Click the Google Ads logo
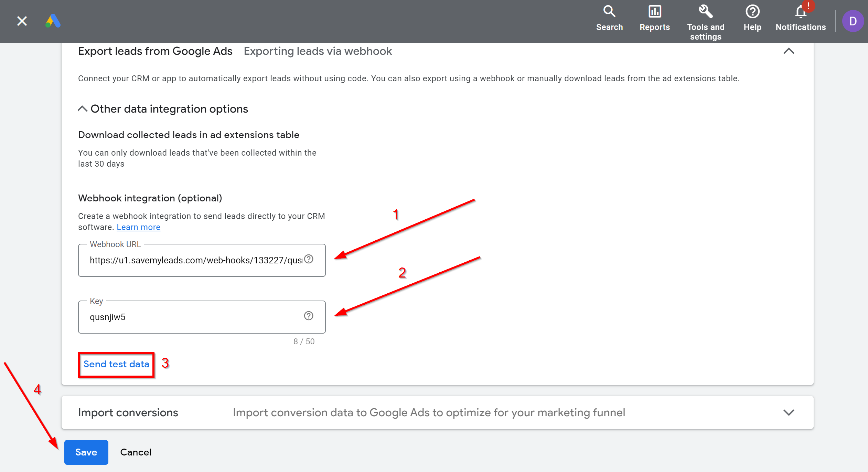The width and height of the screenshot is (868, 472). click(x=53, y=21)
